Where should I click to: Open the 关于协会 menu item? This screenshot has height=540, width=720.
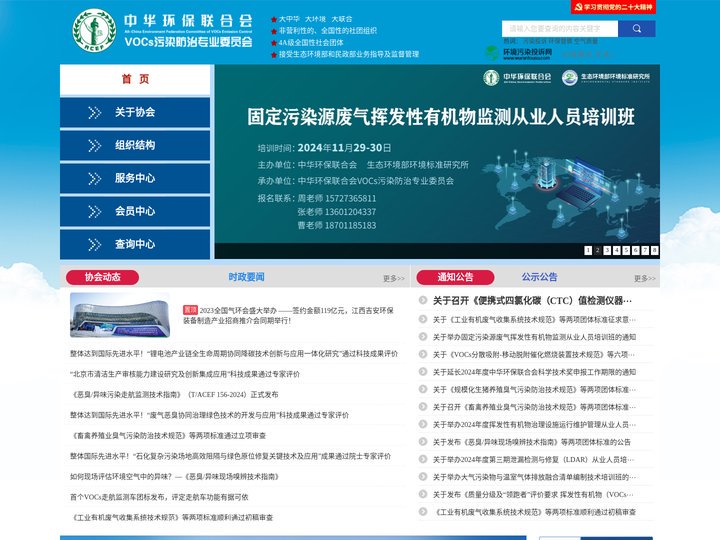[135, 112]
